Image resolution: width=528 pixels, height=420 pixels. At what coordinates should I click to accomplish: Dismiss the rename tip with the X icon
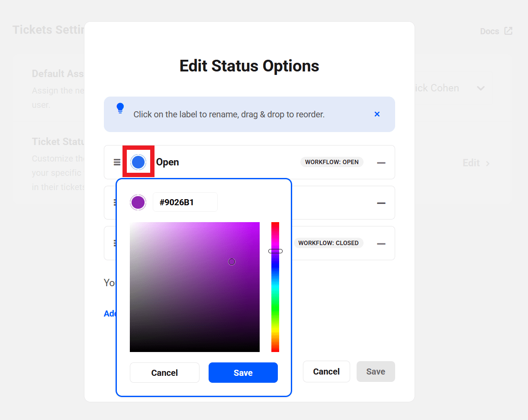[377, 114]
